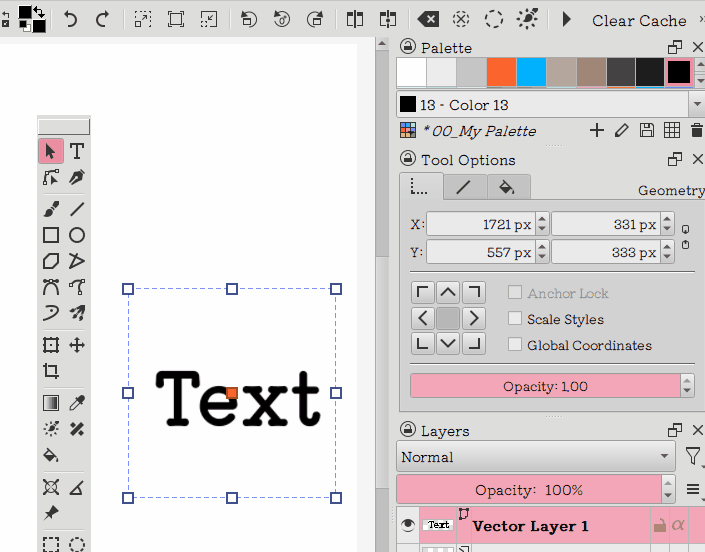This screenshot has height=552, width=705.
Task: Hide Vector Layer 1 with eye icon
Action: [x=408, y=525]
